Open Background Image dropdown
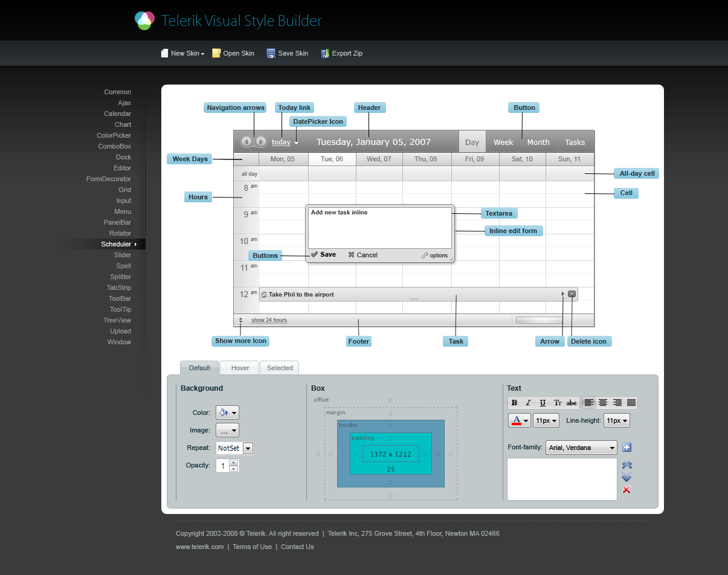This screenshot has height=575, width=728. click(x=228, y=431)
